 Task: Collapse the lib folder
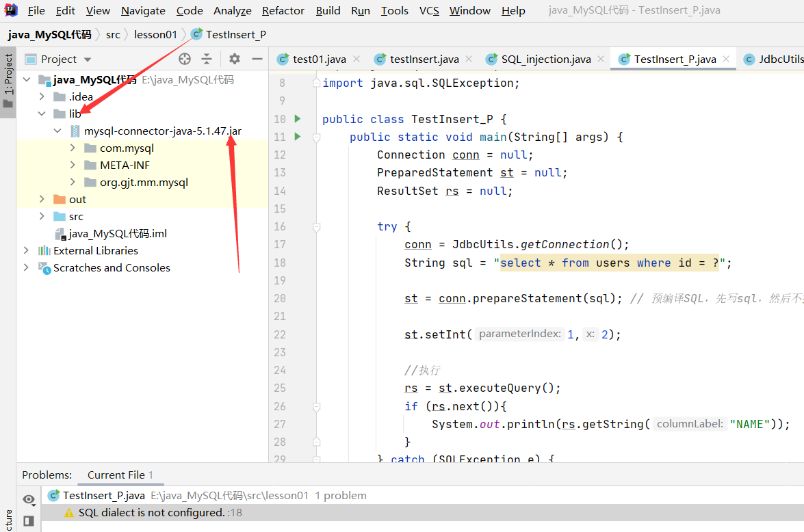(42, 114)
